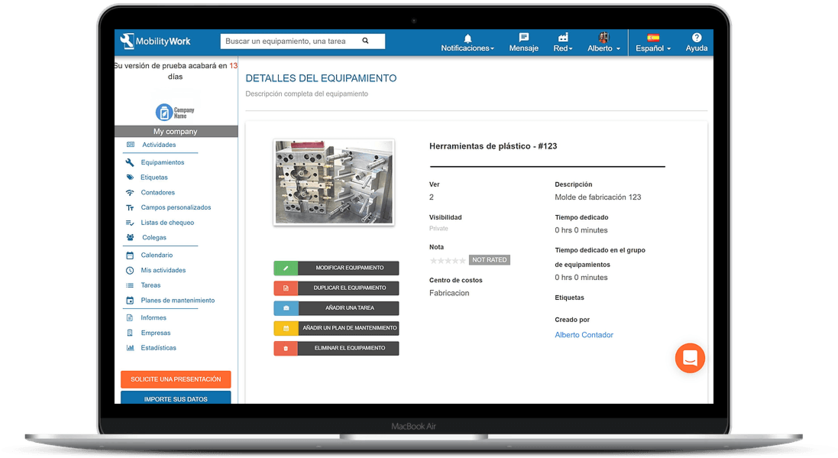This screenshot has width=838, height=458.
Task: Open Empresas in the sidebar
Action: [x=156, y=332]
